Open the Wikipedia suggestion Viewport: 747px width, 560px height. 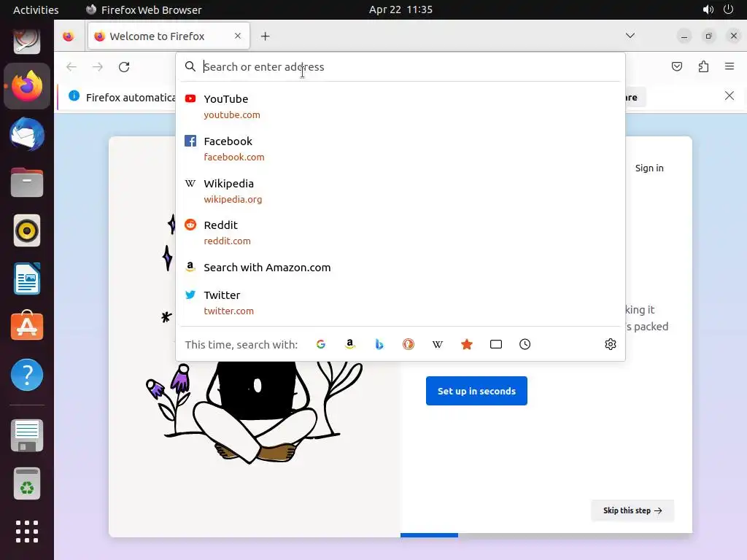(400, 191)
